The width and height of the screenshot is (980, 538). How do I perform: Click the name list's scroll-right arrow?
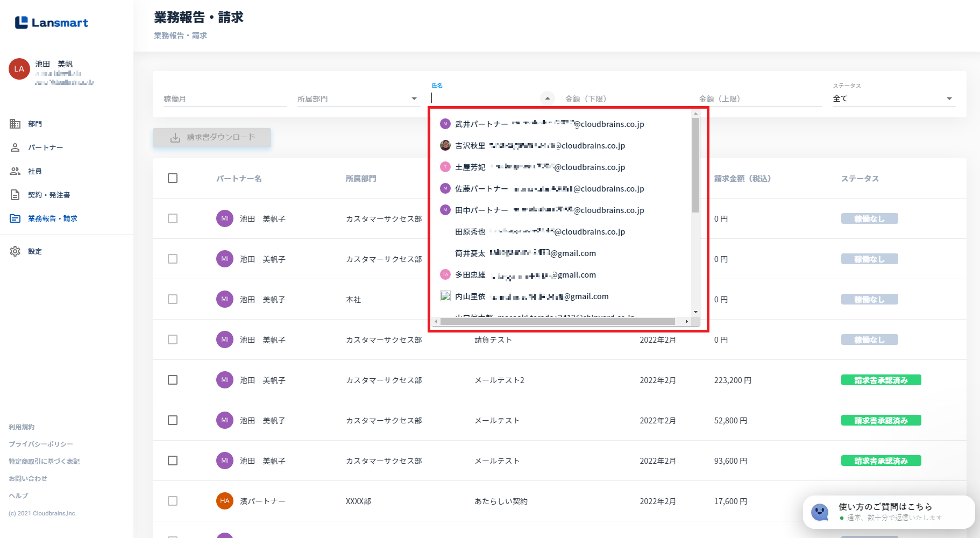click(x=686, y=321)
